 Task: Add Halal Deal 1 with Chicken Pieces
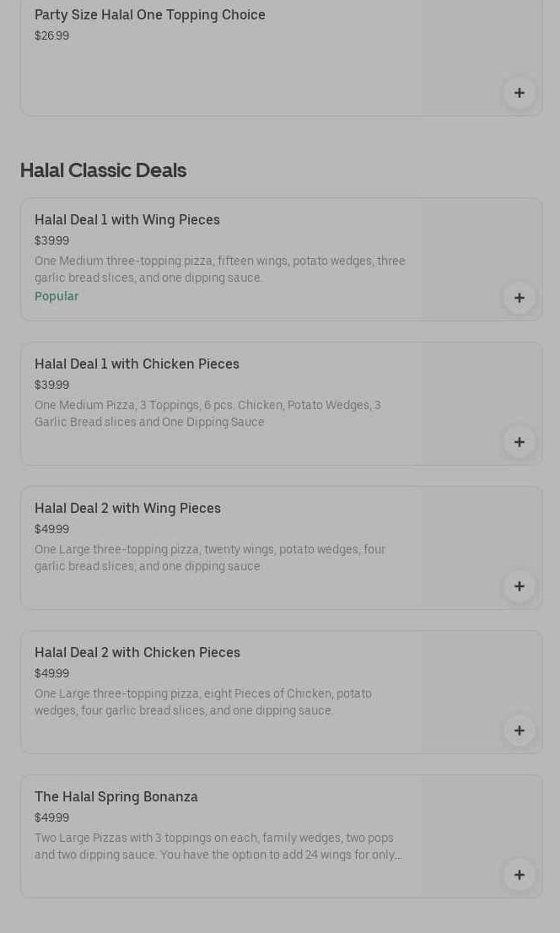(x=519, y=442)
